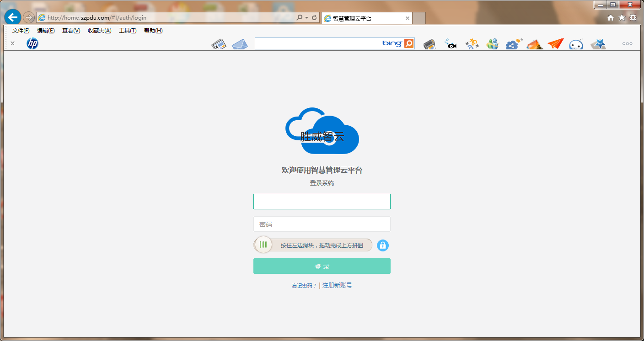The height and width of the screenshot is (341, 644).
Task: Go to the browser home page icon
Action: click(x=611, y=17)
